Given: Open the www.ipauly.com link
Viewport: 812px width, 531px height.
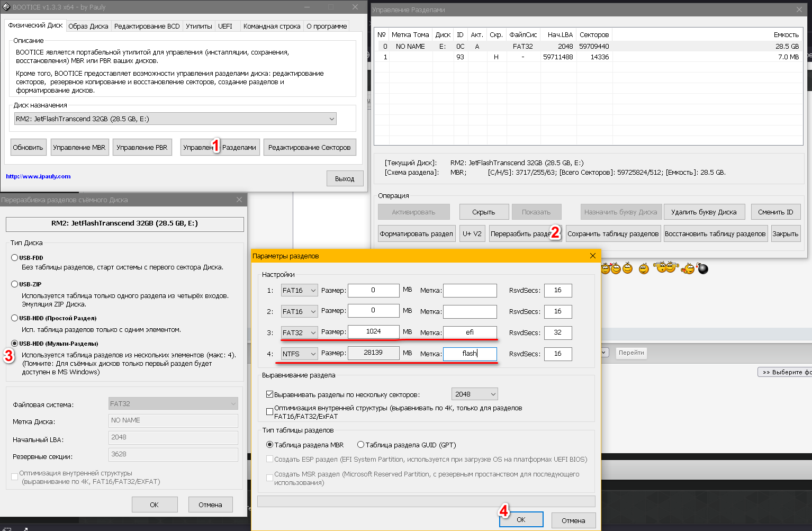Looking at the screenshot, I should pyautogui.click(x=38, y=176).
